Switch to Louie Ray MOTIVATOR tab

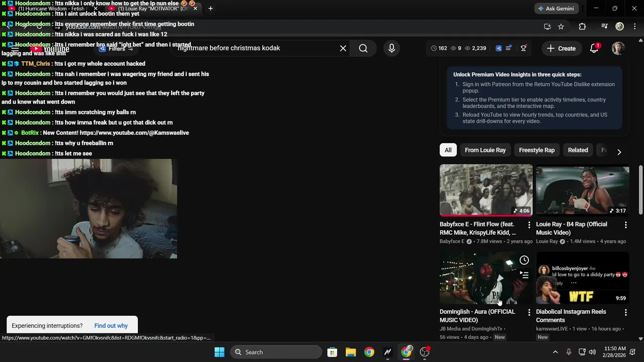[152, 9]
